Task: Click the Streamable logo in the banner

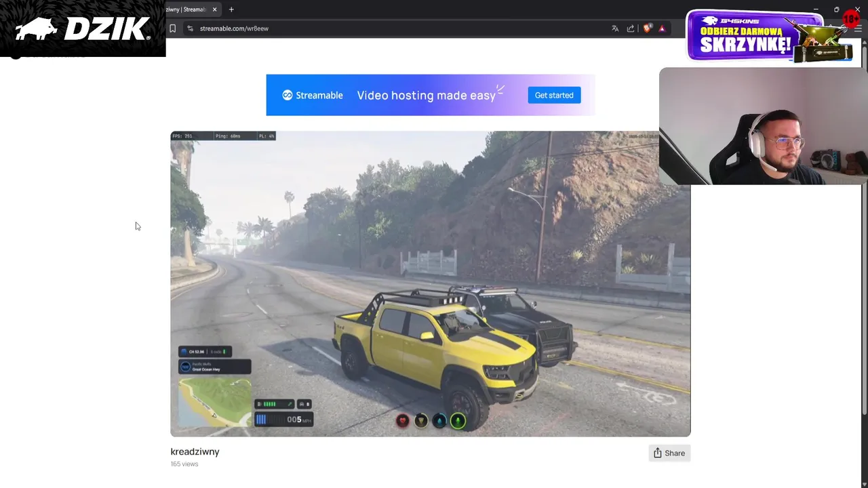Action: point(313,95)
